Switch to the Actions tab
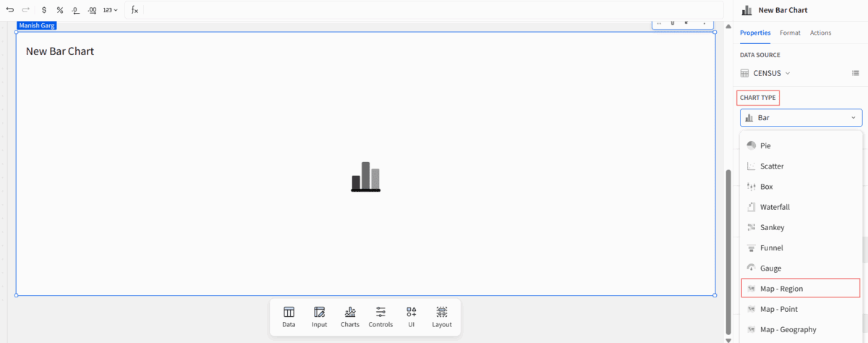 (x=820, y=33)
